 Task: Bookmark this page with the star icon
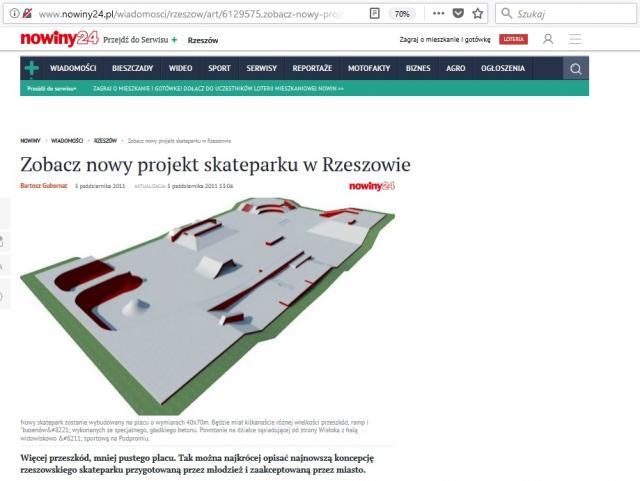[x=478, y=14]
